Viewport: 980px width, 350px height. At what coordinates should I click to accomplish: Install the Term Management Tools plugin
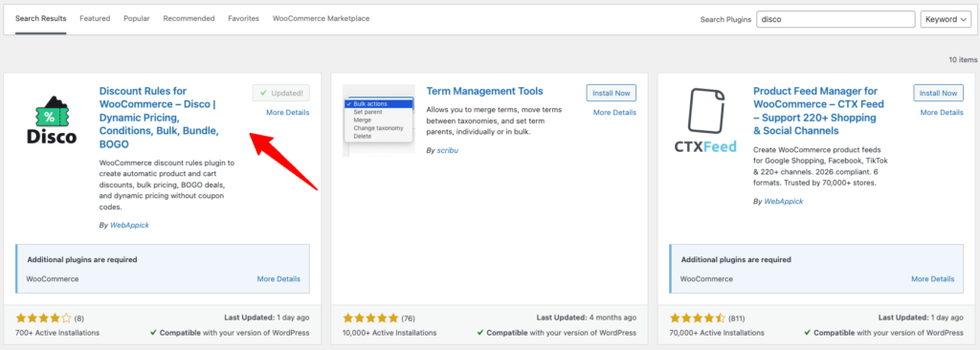click(x=612, y=93)
